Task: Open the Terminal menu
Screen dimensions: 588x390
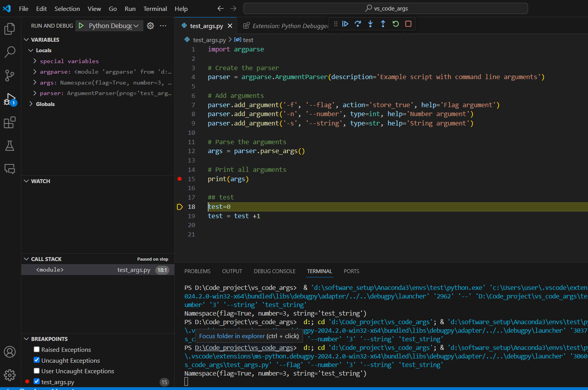Action: coord(155,9)
